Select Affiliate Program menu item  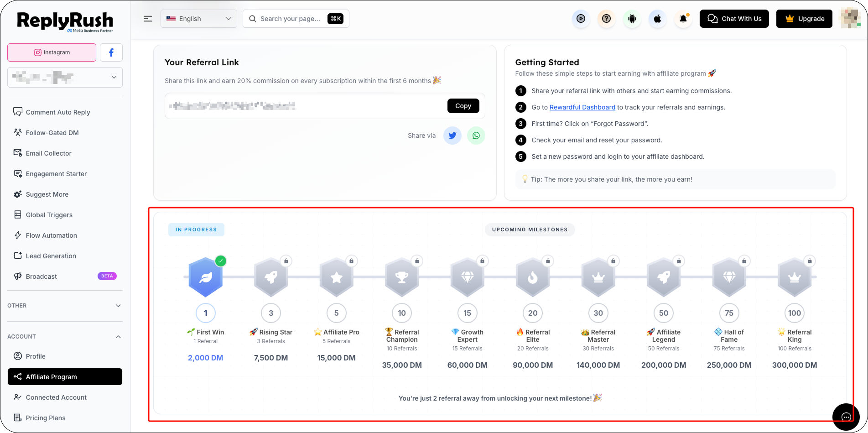point(65,377)
